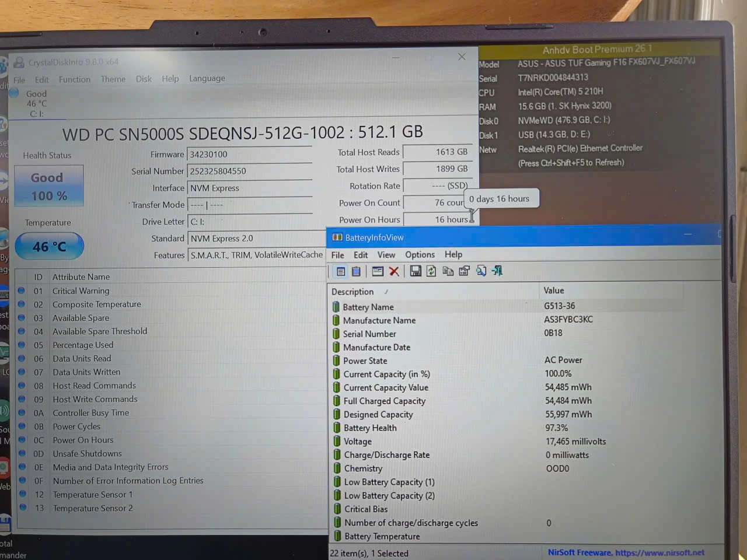Select the Media and Data Integrity Errors row

(x=172, y=467)
